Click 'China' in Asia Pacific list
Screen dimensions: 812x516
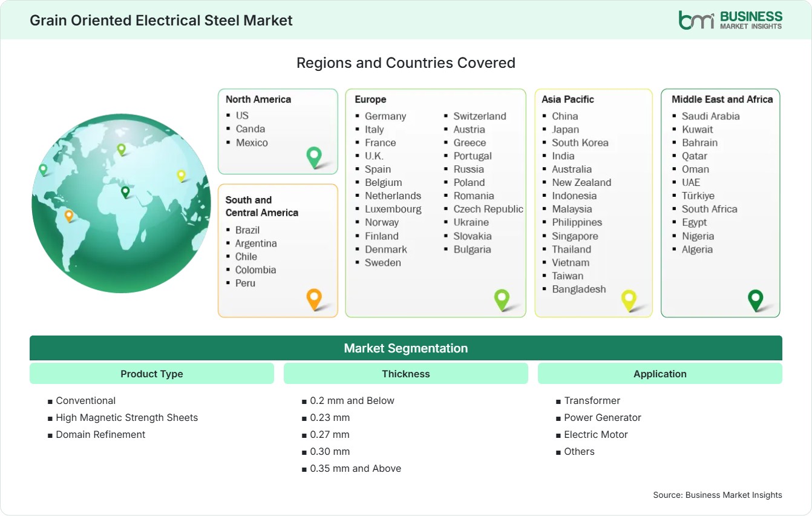pos(565,116)
